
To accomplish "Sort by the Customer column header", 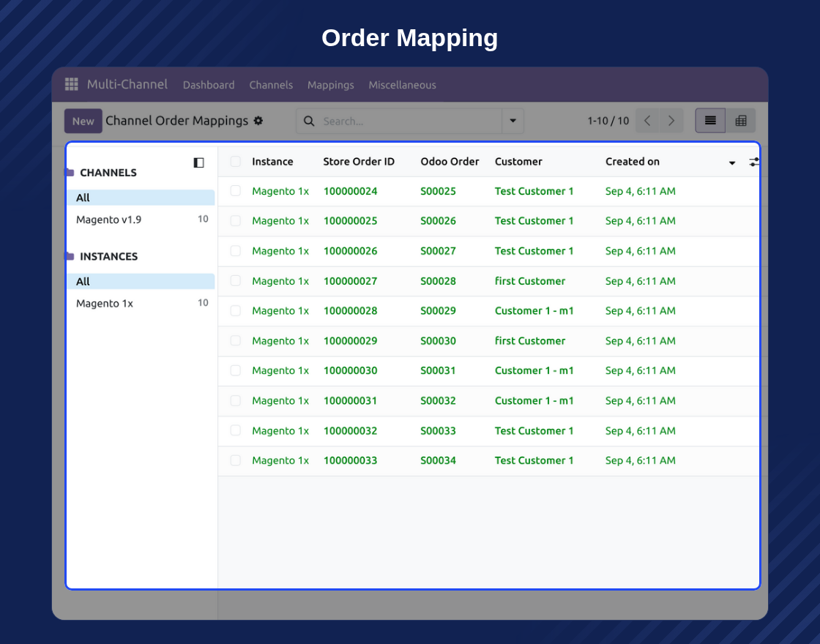I will point(518,162).
